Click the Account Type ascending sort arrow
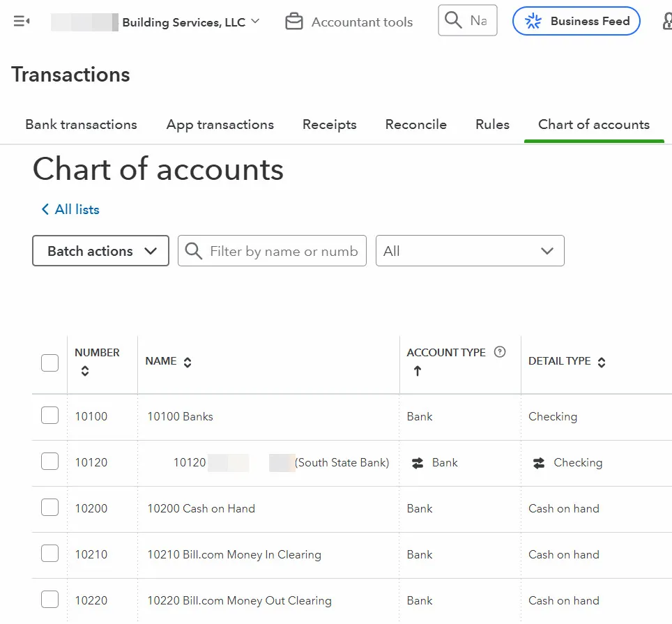This screenshot has width=672, height=624. [x=418, y=371]
